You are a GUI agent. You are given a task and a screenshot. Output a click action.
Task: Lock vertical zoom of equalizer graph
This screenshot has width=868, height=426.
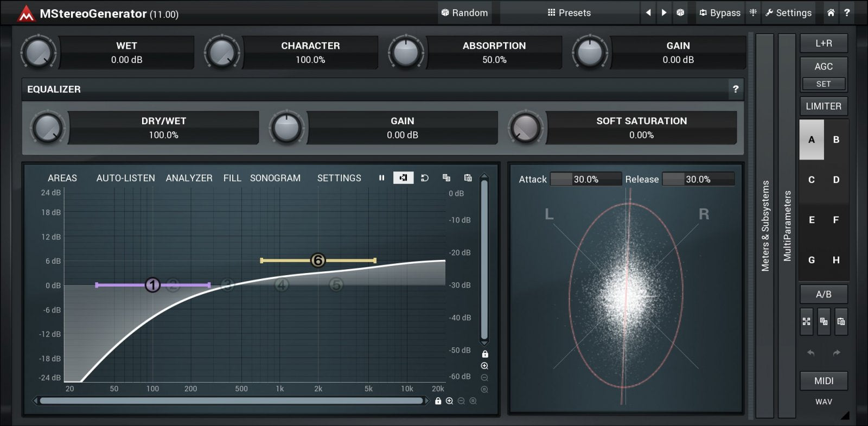click(485, 354)
